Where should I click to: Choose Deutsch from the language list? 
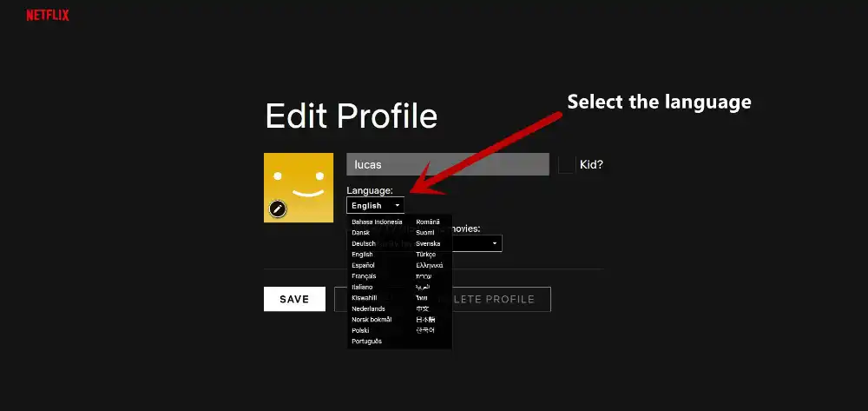click(x=364, y=243)
